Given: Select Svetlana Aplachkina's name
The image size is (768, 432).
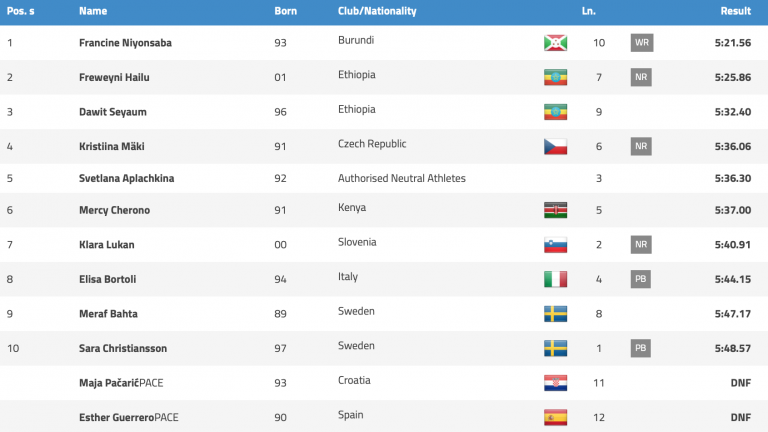Looking at the screenshot, I should (125, 178).
